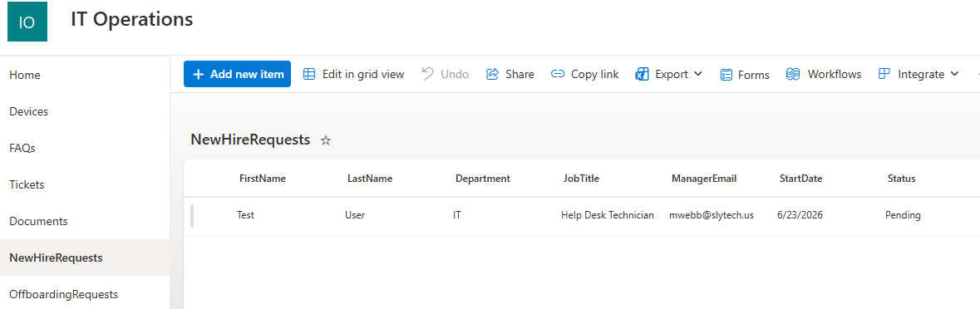Sort by FirstName column header

263,179
